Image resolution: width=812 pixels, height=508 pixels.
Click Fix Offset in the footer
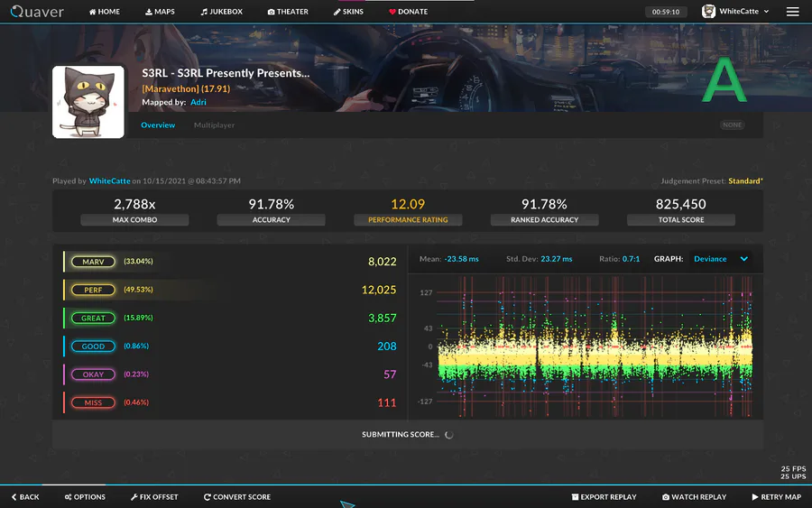[154, 497]
